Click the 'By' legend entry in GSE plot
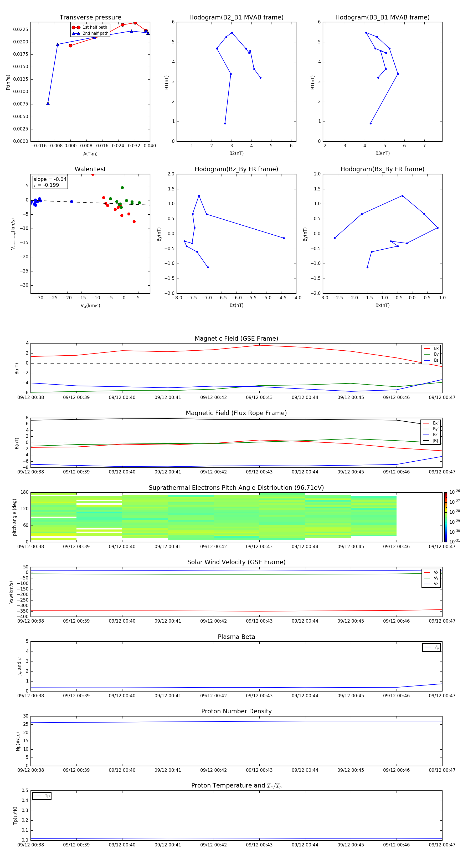473x868 pixels. click(431, 354)
